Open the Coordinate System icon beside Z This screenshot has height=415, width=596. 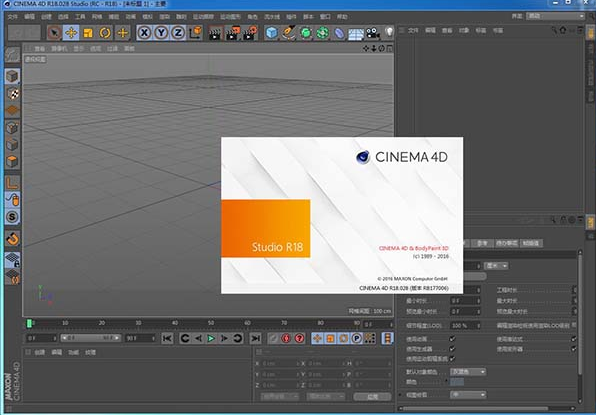[195, 33]
